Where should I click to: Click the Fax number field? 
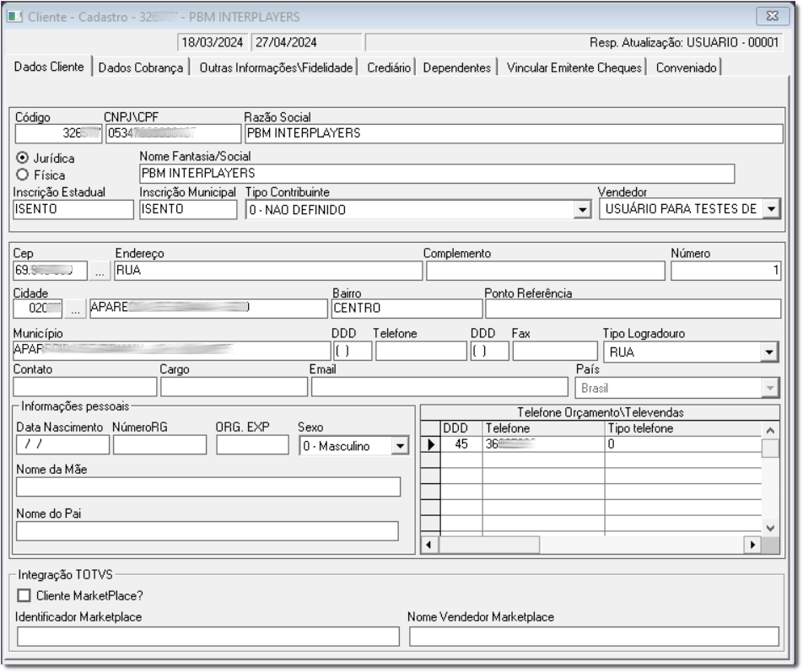click(x=555, y=351)
